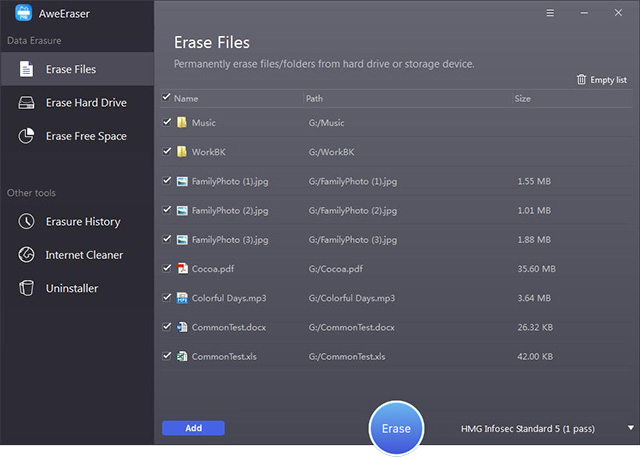Click the 1.01 MB size value

click(534, 211)
